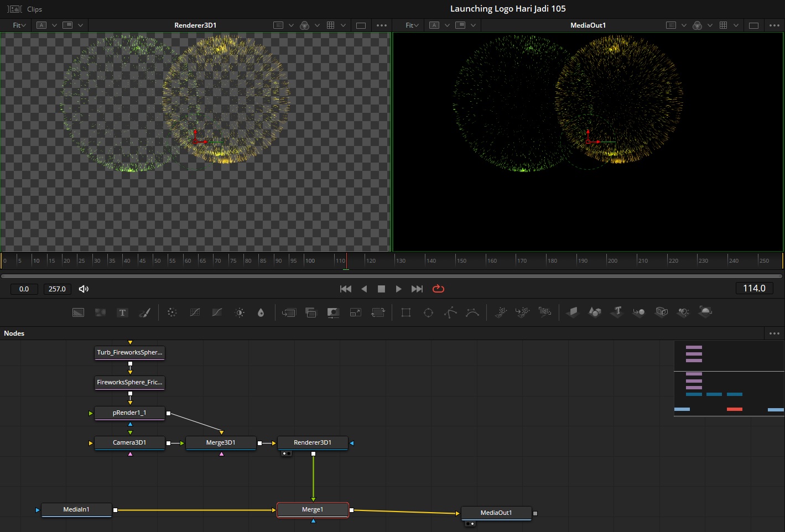Open the Renderer3D1 viewer options menu (three dots)
This screenshot has width=785, height=532.
click(382, 25)
